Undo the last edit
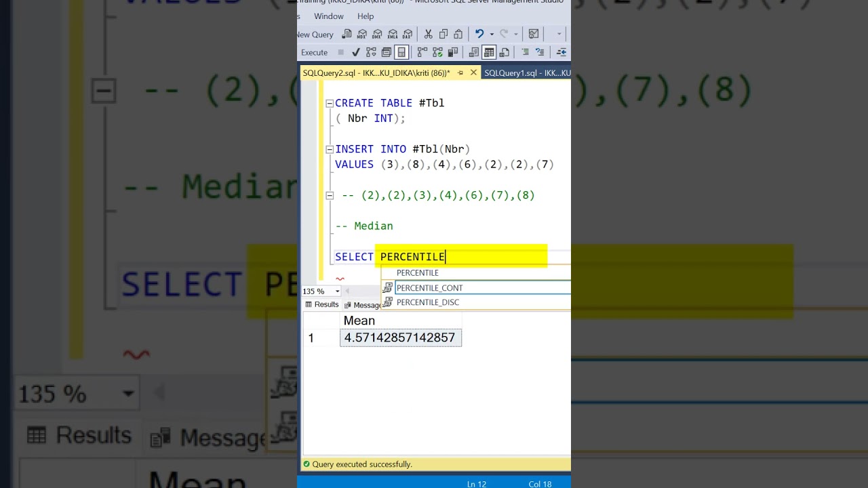 coord(479,34)
